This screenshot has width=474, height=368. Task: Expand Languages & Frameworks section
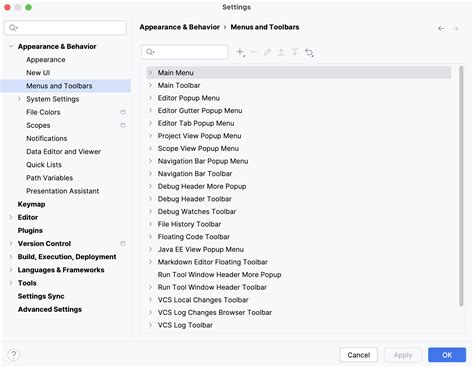11,270
